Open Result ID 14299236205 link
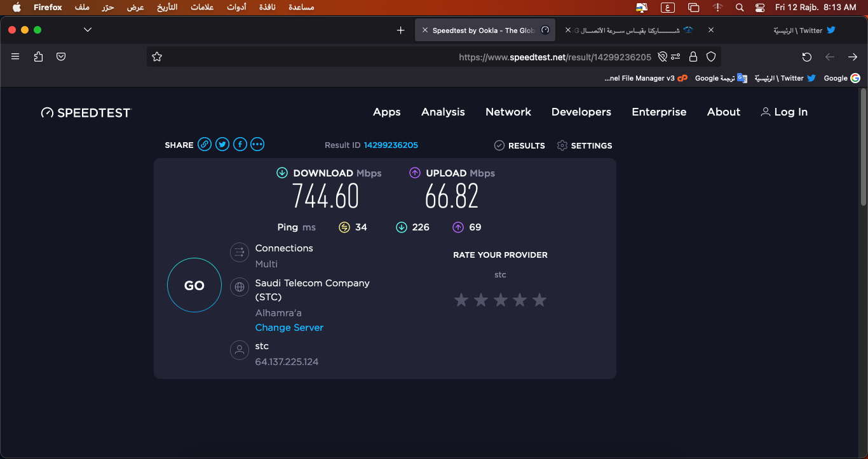 [x=391, y=145]
